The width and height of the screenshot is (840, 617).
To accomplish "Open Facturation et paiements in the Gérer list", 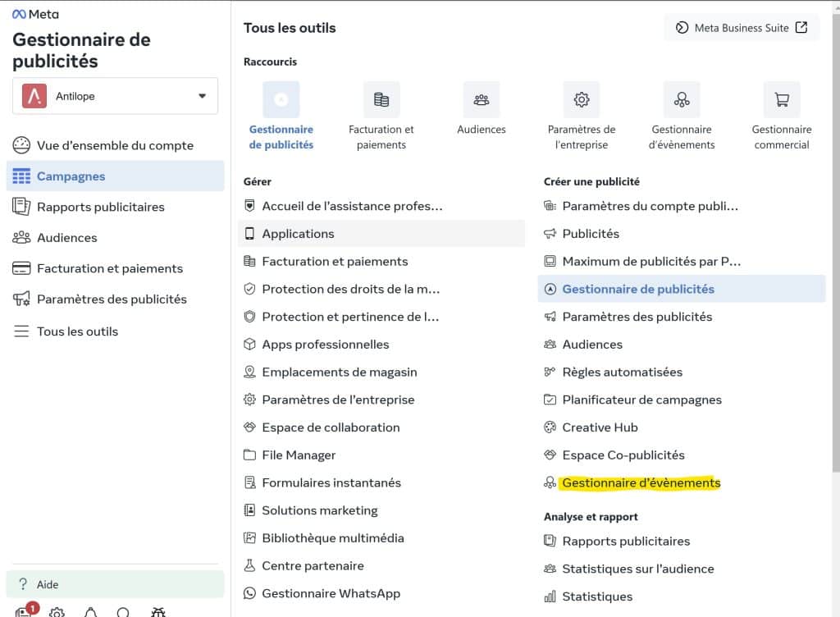I will [381, 262].
